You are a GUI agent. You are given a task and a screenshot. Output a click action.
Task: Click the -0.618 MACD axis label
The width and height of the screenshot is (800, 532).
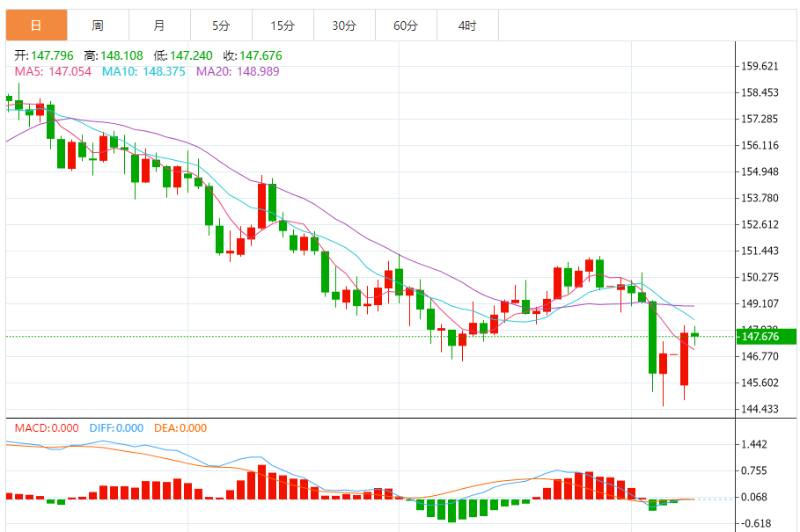[756, 523]
